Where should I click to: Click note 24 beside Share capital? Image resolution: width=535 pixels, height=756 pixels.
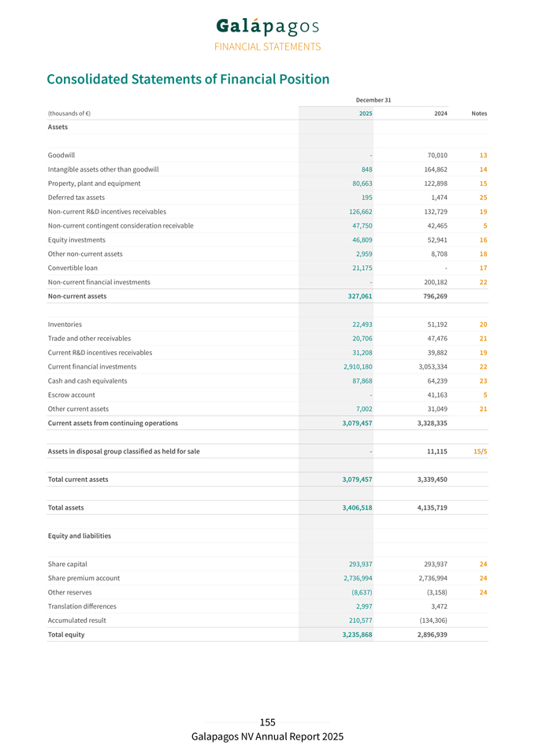[483, 564]
